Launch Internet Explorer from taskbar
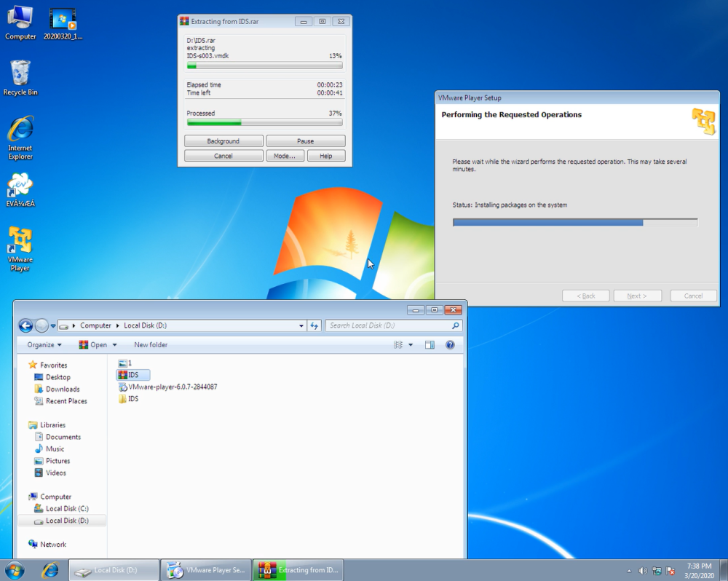Viewport: 728px width, 581px height. point(50,570)
